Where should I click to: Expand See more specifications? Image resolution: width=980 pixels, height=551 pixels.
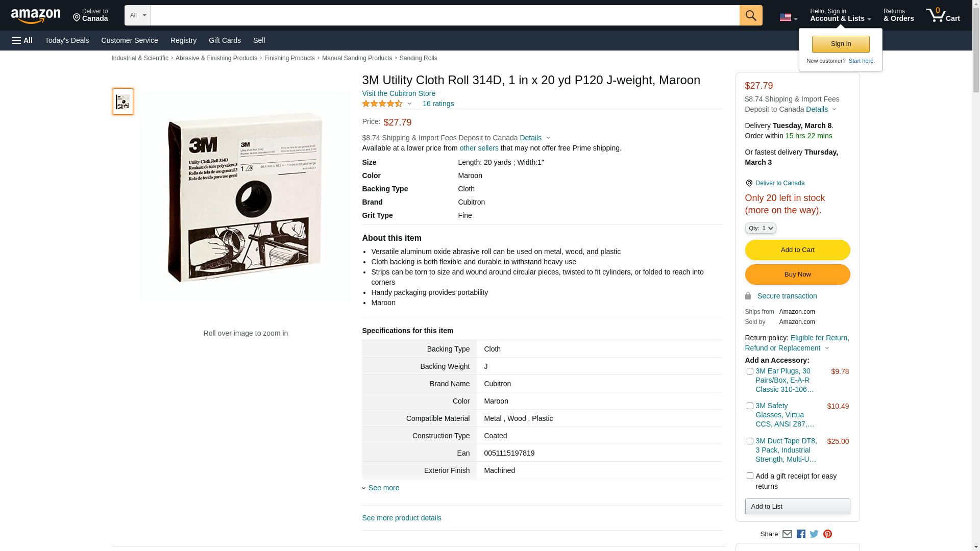click(x=383, y=488)
